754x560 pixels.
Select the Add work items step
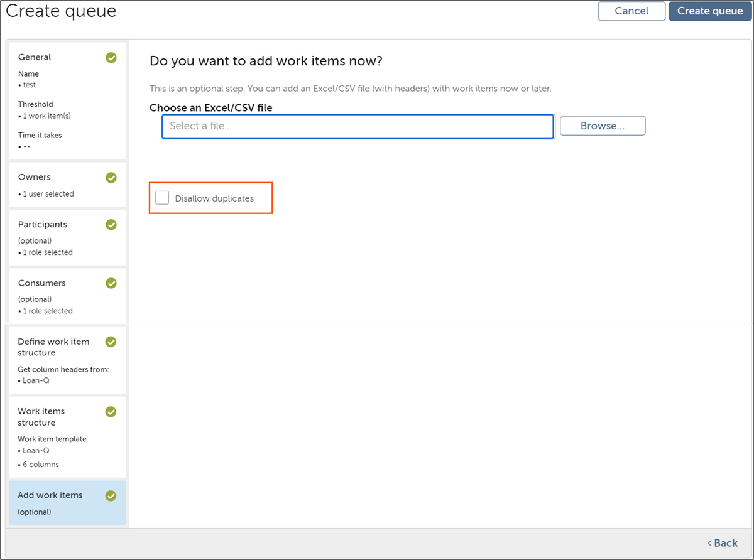pos(68,503)
